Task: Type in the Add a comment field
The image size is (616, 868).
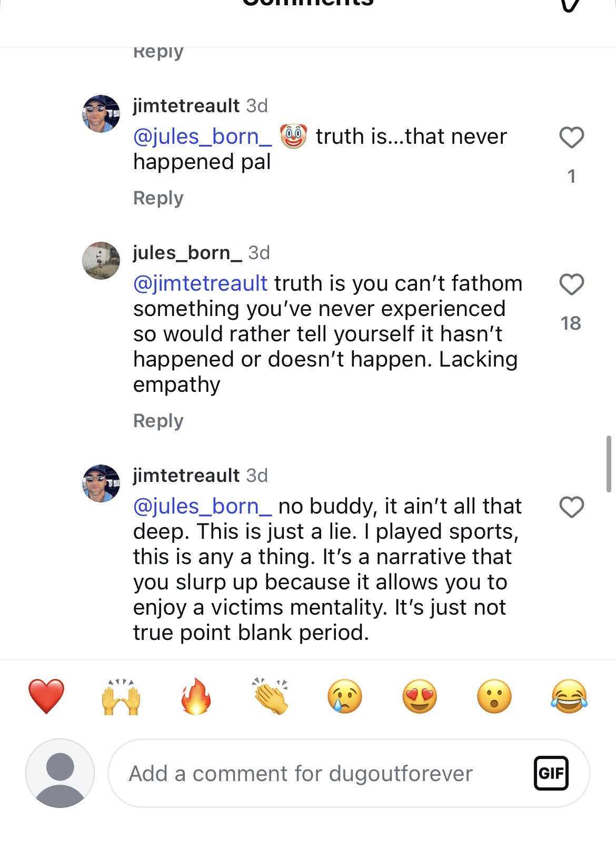Action: pos(316,773)
